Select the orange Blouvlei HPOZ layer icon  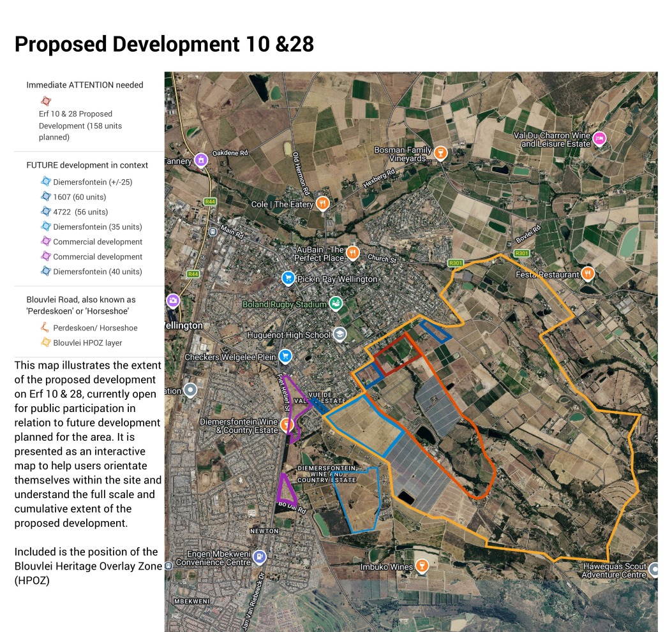(x=46, y=342)
